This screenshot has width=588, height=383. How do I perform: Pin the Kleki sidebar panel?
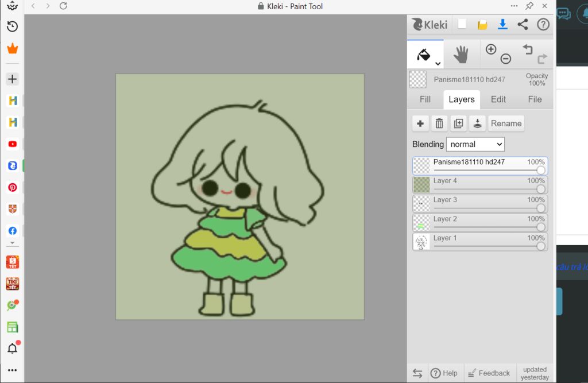point(529,6)
